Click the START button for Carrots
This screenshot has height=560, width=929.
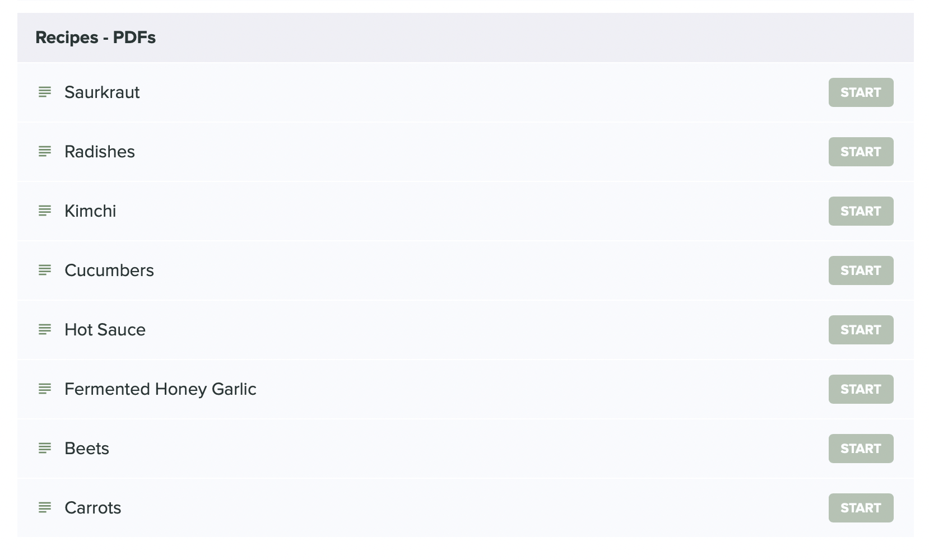(x=861, y=508)
